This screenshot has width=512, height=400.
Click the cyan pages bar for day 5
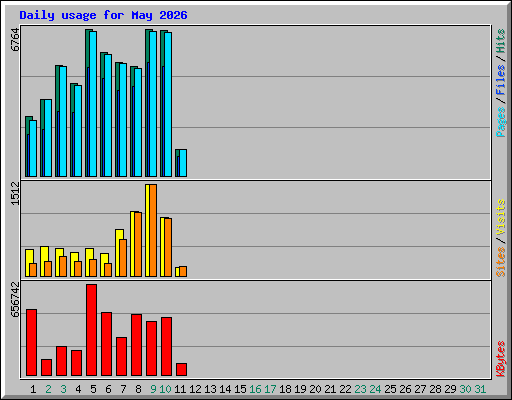(x=93, y=104)
